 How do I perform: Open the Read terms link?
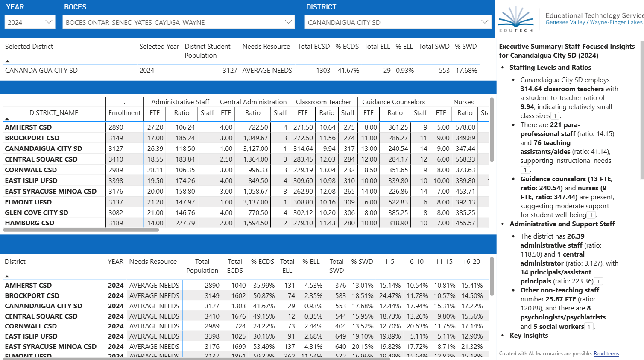pos(606,354)
